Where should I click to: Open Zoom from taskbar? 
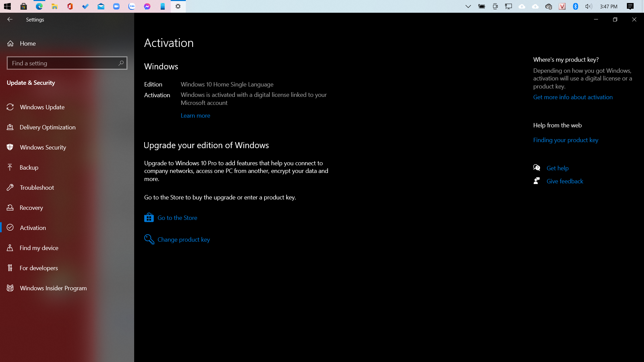click(x=116, y=6)
